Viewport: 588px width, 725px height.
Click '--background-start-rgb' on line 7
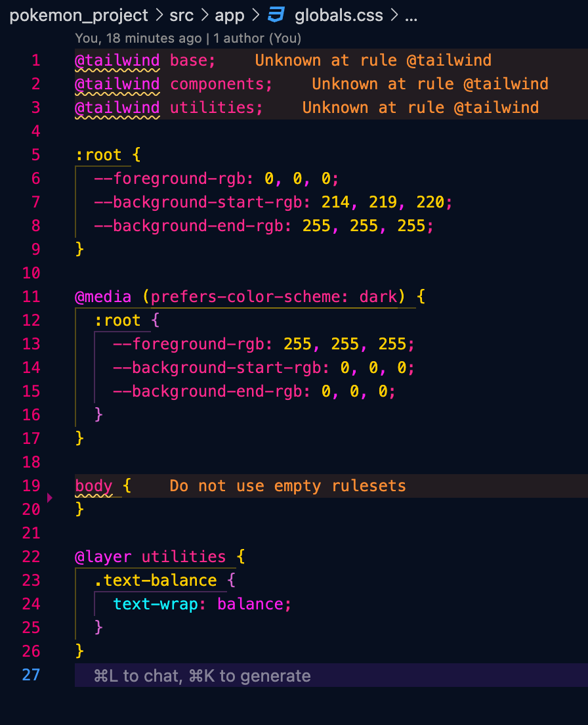[198, 202]
